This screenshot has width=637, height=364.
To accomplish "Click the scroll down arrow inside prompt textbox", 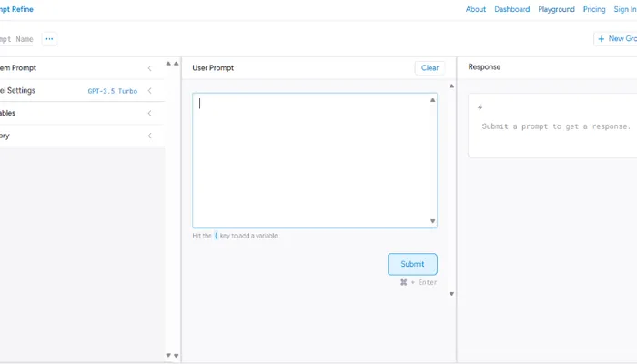I will coord(432,221).
